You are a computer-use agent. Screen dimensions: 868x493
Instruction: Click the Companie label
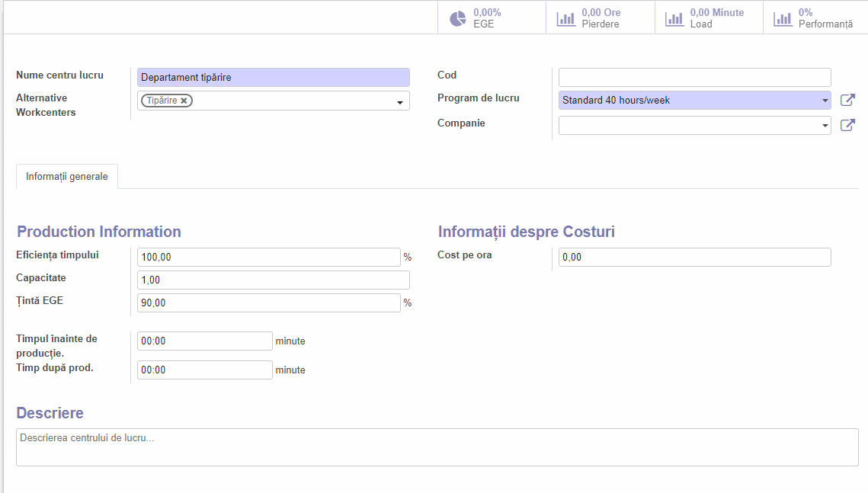pyautogui.click(x=461, y=123)
